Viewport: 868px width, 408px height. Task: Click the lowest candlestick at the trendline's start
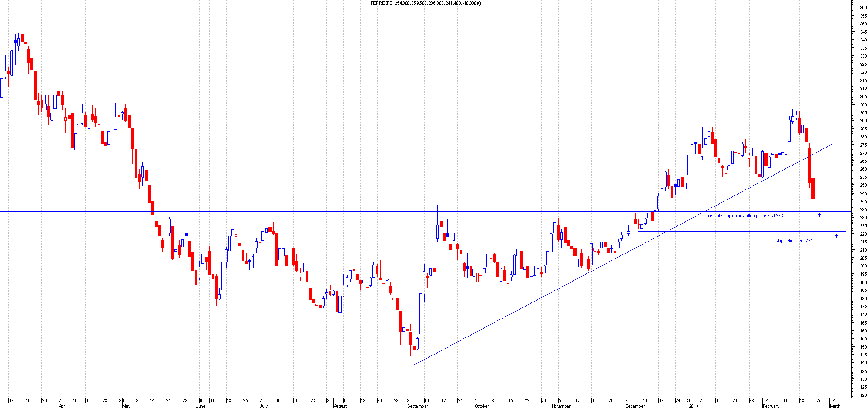coord(414,349)
